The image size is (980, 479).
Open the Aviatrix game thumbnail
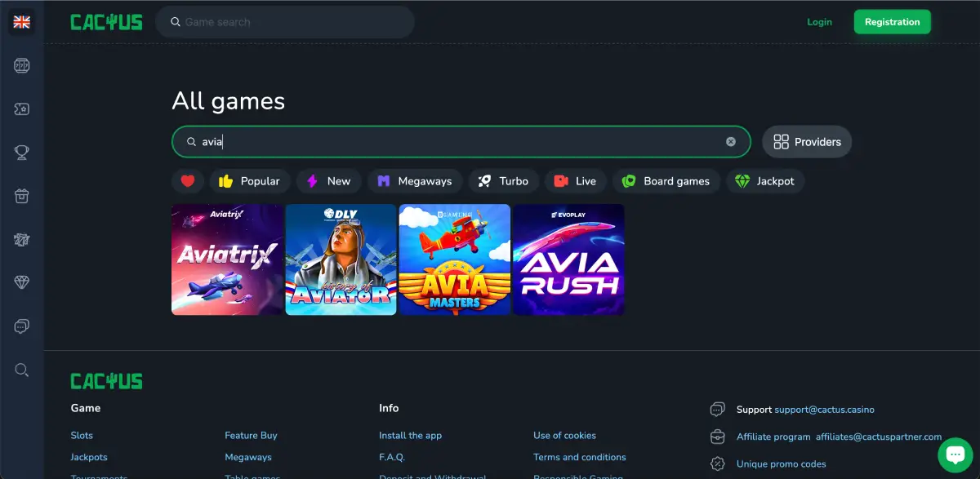point(228,259)
